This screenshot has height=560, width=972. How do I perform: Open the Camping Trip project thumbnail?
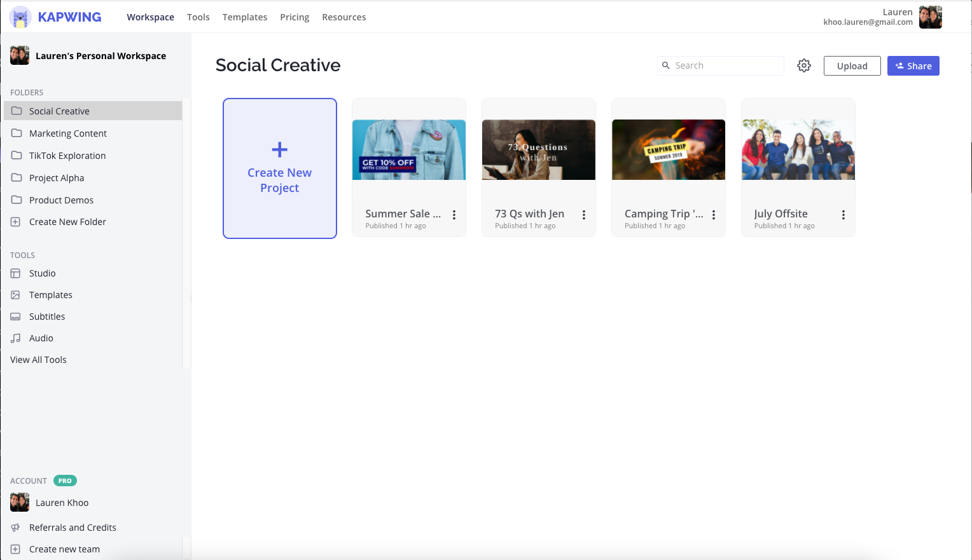(668, 150)
